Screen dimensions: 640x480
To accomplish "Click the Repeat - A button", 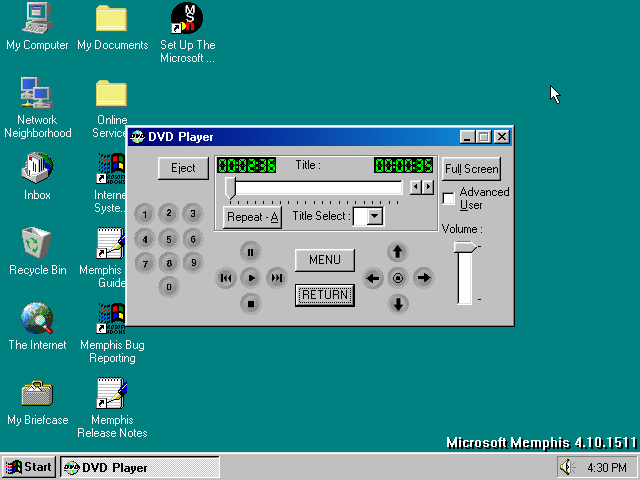I will click(252, 217).
